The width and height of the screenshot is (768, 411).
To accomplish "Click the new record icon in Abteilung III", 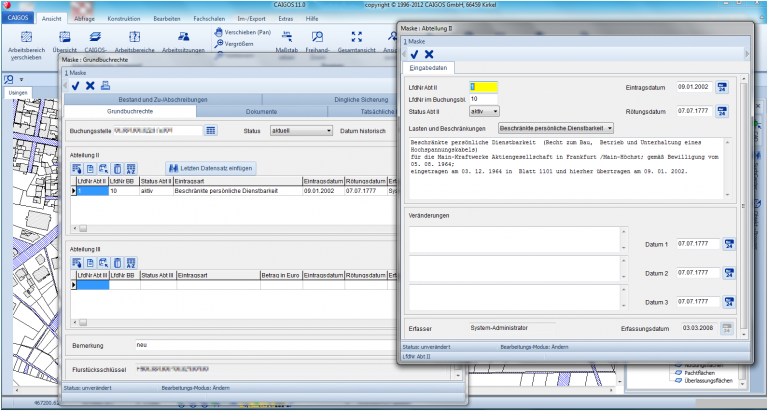I will pos(91,262).
